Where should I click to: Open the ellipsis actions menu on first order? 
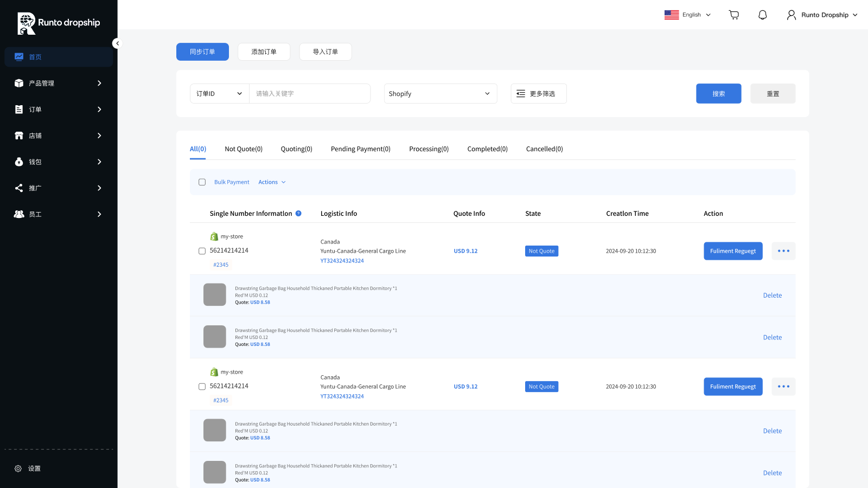pos(783,251)
